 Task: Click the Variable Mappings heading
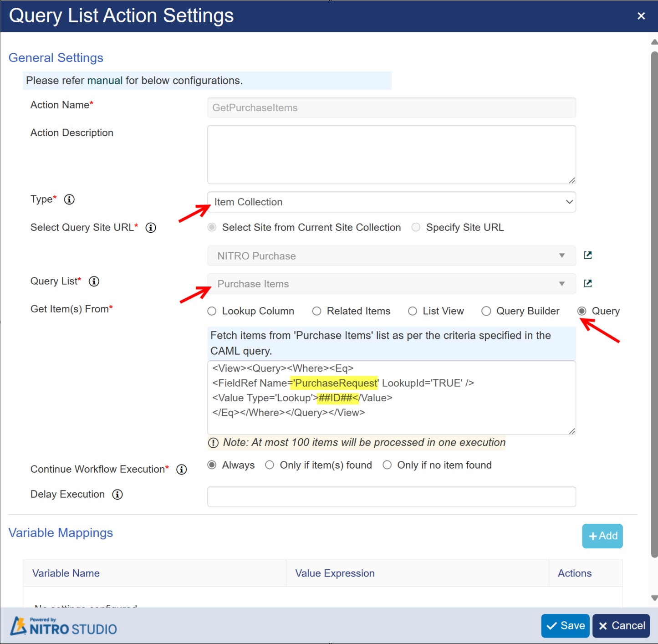(61, 533)
